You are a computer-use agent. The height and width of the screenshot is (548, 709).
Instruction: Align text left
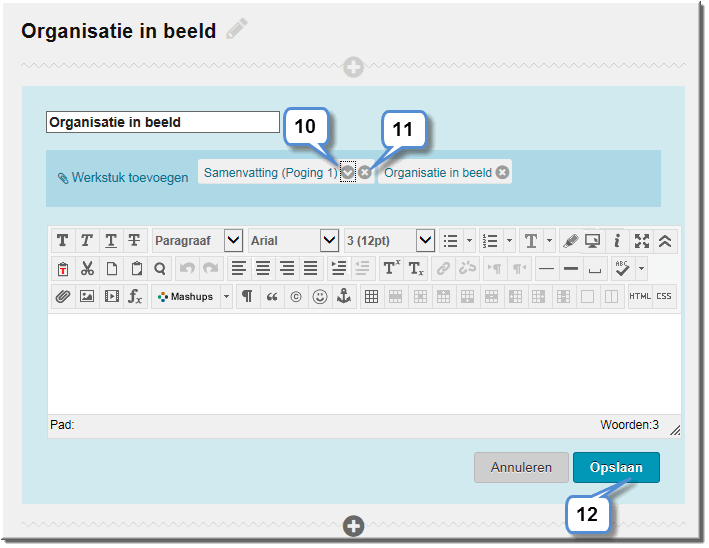click(239, 269)
